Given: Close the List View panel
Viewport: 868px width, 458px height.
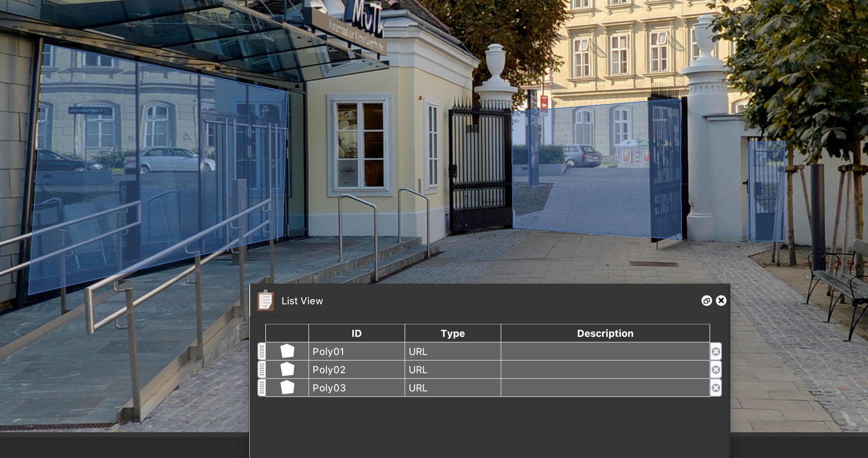Looking at the screenshot, I should click(721, 301).
